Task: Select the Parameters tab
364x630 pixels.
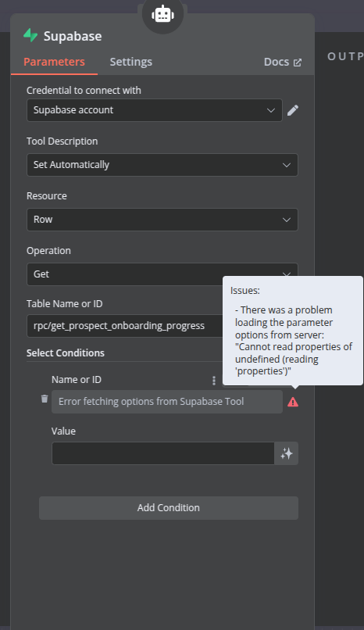Action: [54, 62]
